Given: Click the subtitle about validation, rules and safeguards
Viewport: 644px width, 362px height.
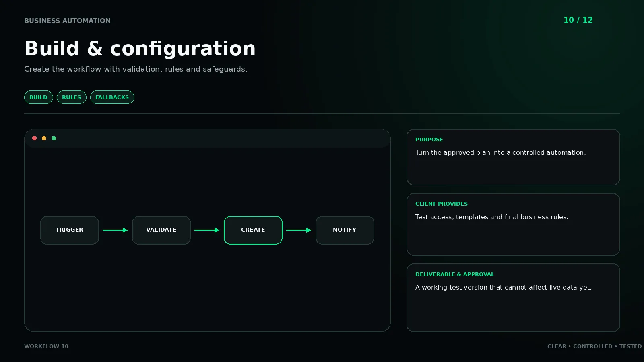Looking at the screenshot, I should pyautogui.click(x=136, y=69).
